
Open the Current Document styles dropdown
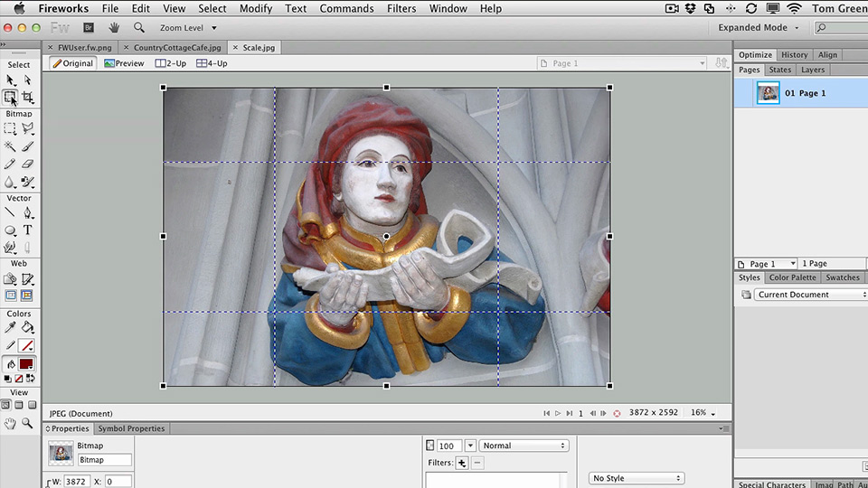tap(810, 295)
